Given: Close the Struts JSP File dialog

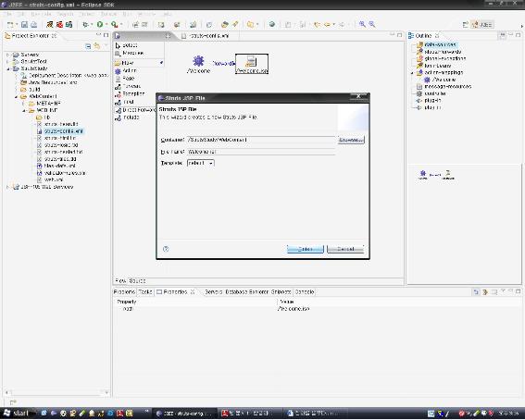Looking at the screenshot, I should (358, 96).
